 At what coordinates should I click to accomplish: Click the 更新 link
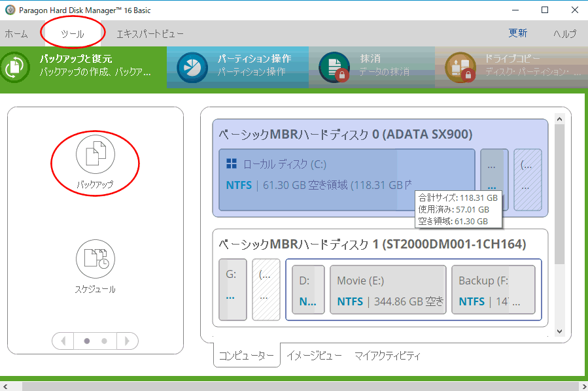coord(517,33)
